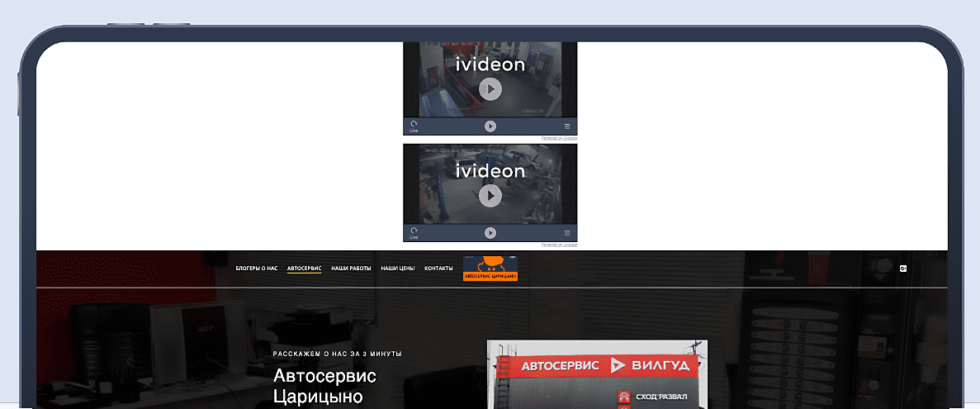Screen dimensions: 980x409
Task: Click the small play button in top player's control bar
Action: pyautogui.click(x=490, y=126)
